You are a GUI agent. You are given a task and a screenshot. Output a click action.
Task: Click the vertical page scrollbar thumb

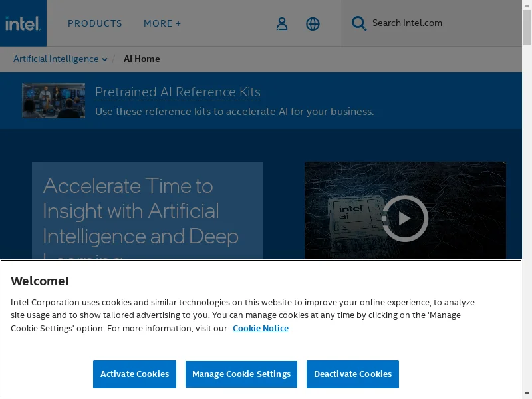tap(527, 27)
